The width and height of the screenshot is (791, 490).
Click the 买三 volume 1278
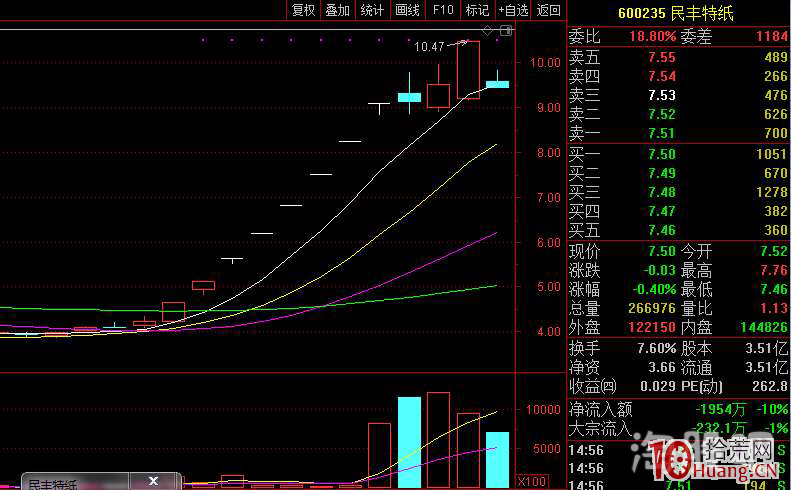[772, 192]
